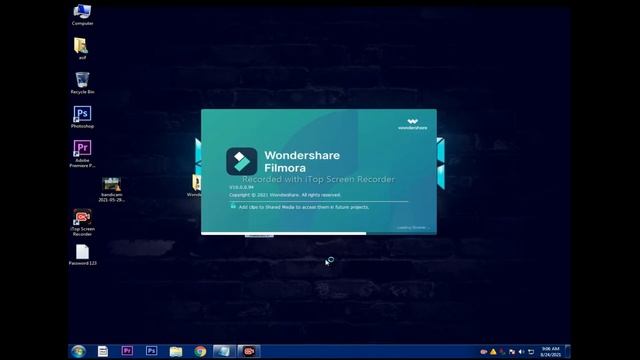Screen dimensions: 640x360
Task: Open the document app pinned next to Start
Action: 103,351
